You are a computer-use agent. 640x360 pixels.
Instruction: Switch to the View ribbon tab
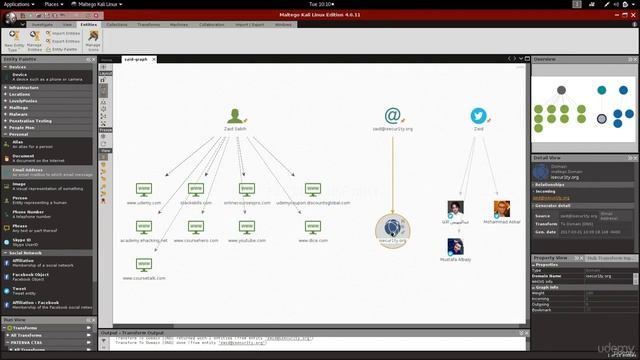pyautogui.click(x=67, y=24)
